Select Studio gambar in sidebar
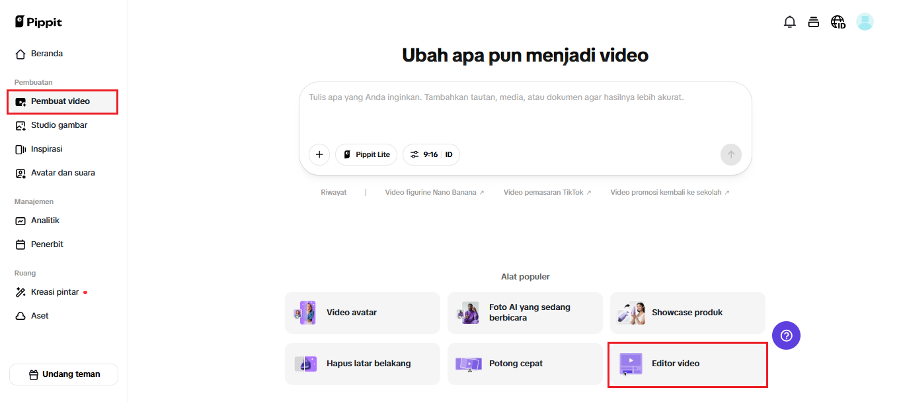The width and height of the screenshot is (904, 402). (58, 125)
